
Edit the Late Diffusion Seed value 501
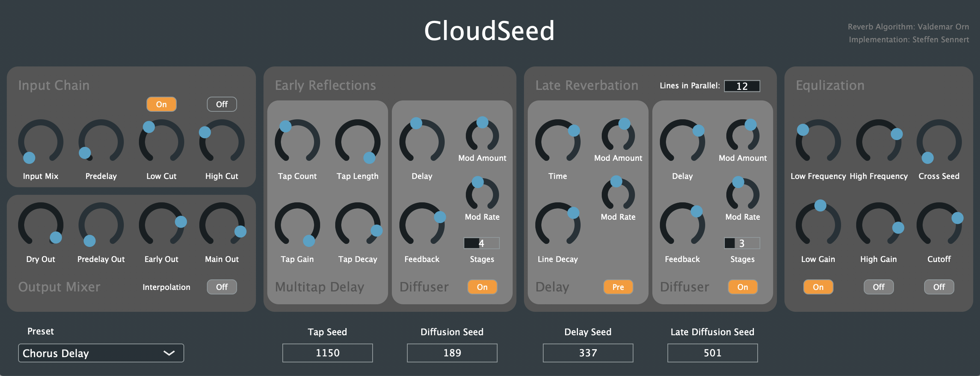pyautogui.click(x=712, y=353)
